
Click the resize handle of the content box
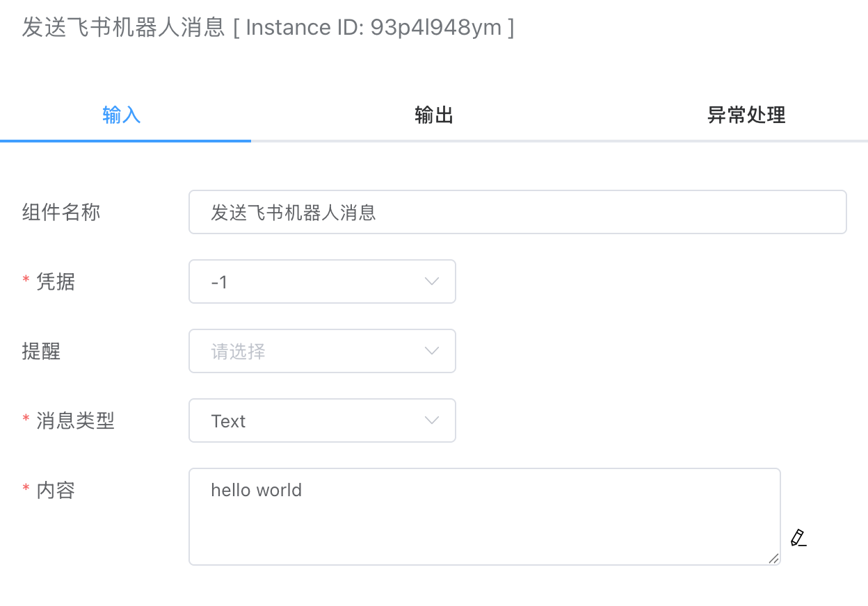(x=774, y=559)
